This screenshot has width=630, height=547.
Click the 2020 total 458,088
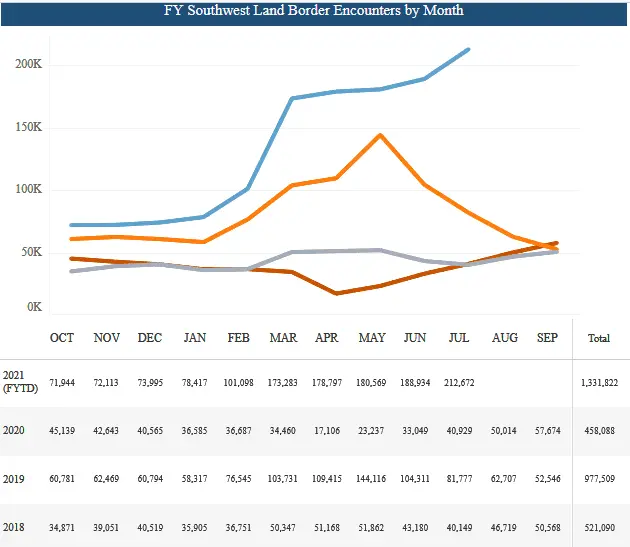pyautogui.click(x=599, y=431)
